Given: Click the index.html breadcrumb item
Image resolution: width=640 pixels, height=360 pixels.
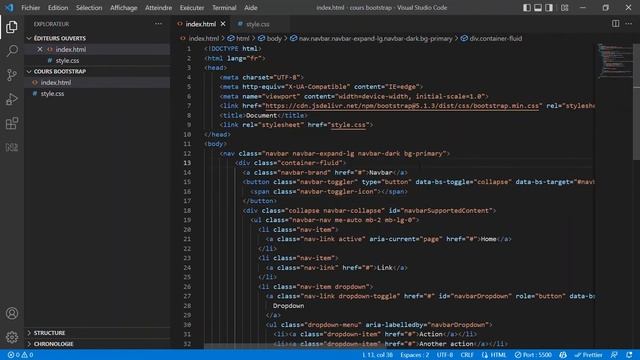Looking at the screenshot, I should coord(200,38).
